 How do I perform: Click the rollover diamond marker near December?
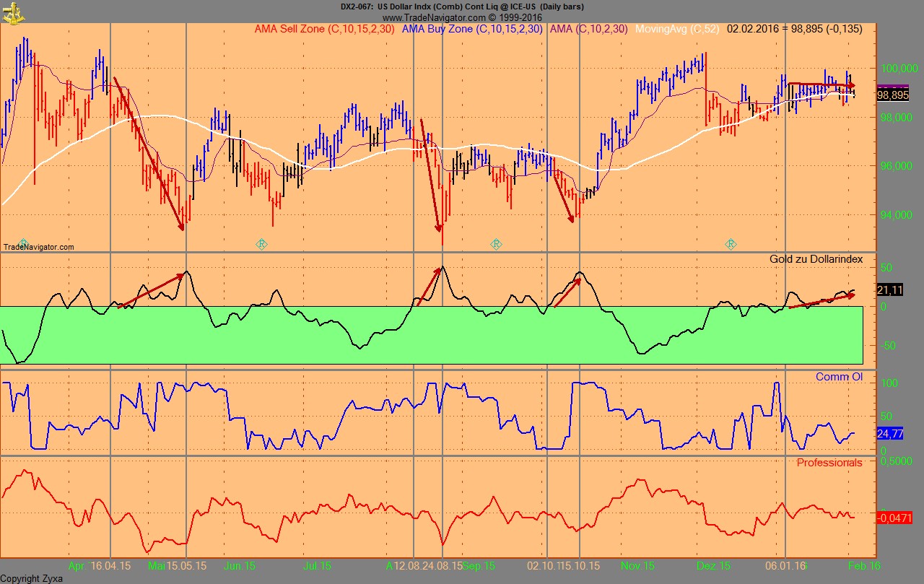[x=731, y=244]
